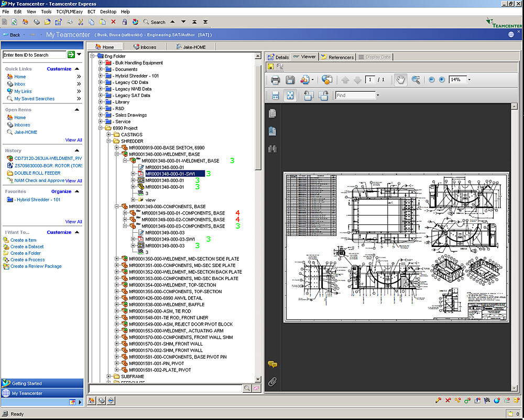
Task: Collapse the History section
Action: pyautogui.click(x=77, y=150)
